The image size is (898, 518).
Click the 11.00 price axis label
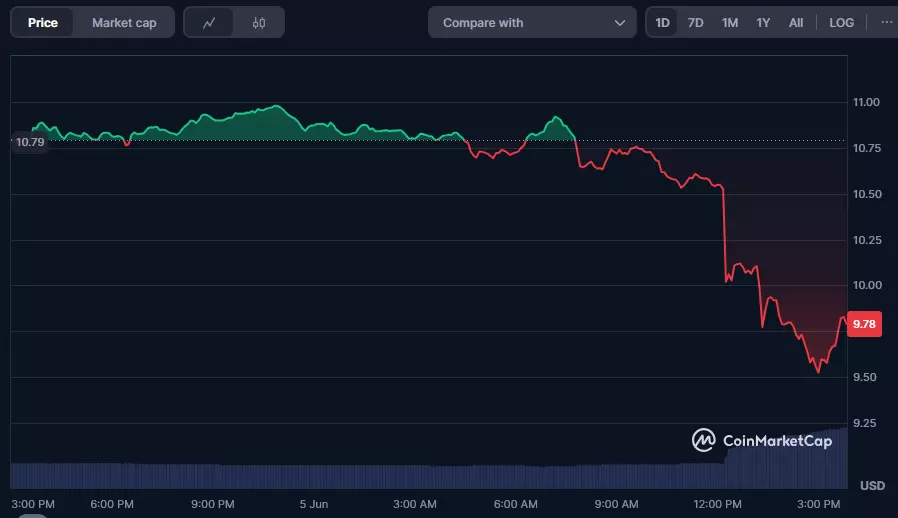coord(866,102)
